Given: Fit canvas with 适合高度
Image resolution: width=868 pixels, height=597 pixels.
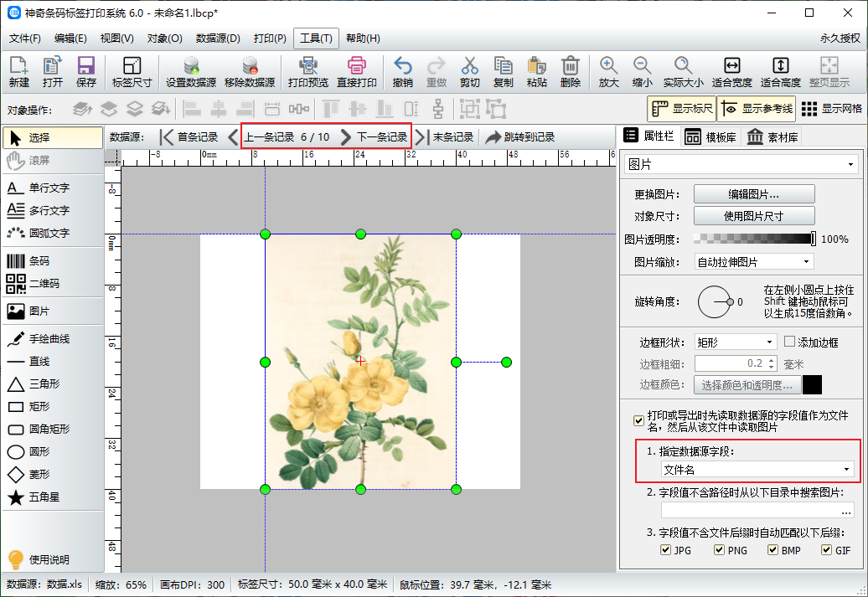Looking at the screenshot, I should [x=781, y=72].
